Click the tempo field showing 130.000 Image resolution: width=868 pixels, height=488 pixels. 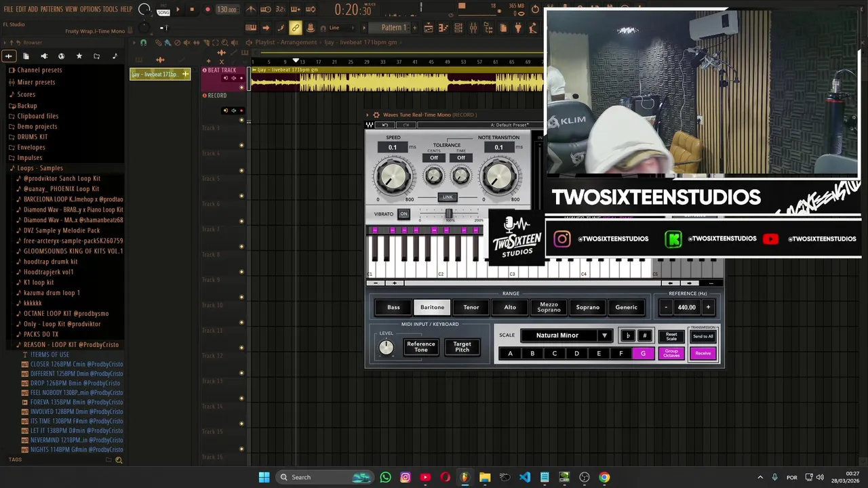point(226,9)
